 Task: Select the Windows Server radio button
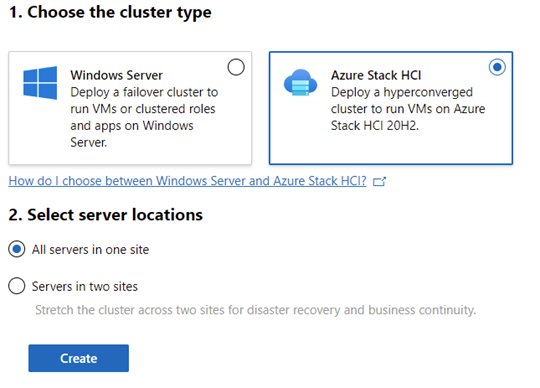(x=236, y=67)
